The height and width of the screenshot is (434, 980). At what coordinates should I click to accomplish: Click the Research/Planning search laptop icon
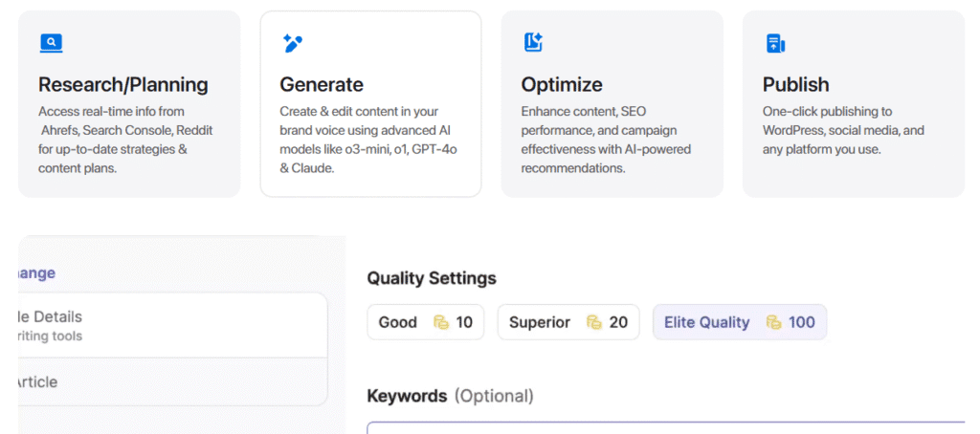point(52,43)
